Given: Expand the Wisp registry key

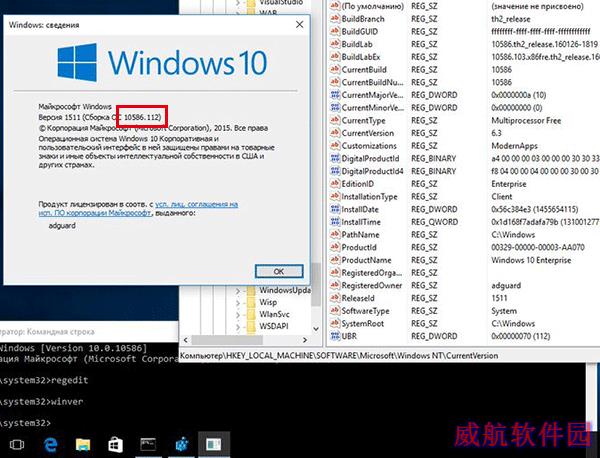Looking at the screenshot, I should tap(238, 303).
